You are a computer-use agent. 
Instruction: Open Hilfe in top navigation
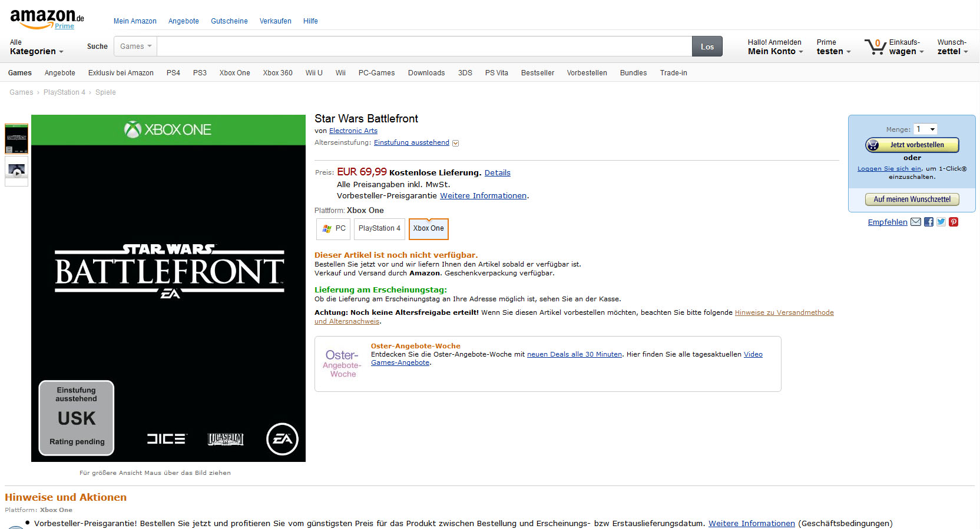point(310,21)
